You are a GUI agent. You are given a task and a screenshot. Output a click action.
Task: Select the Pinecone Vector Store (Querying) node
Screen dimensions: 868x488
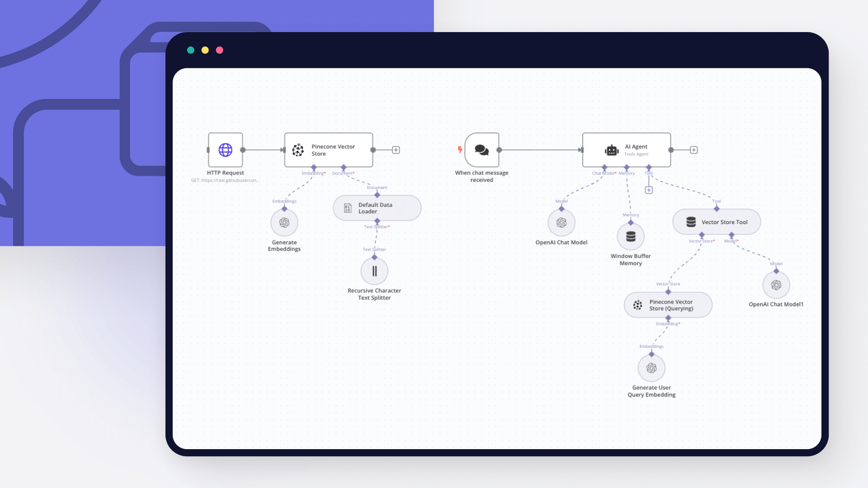[668, 305]
